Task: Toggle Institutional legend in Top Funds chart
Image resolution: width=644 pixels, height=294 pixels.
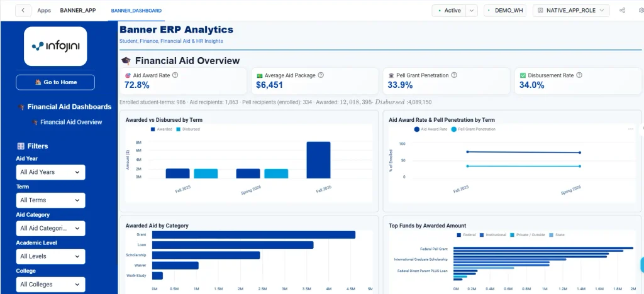Action: click(x=493, y=235)
